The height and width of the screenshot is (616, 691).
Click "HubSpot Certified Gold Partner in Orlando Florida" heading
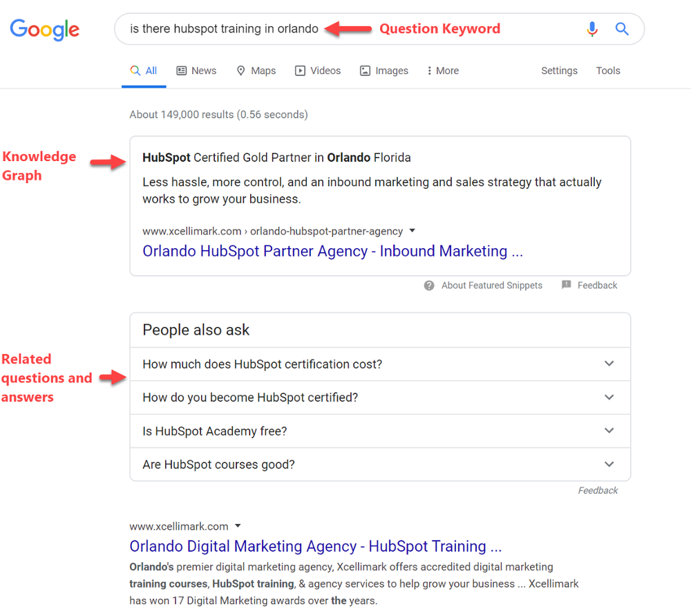click(x=276, y=158)
